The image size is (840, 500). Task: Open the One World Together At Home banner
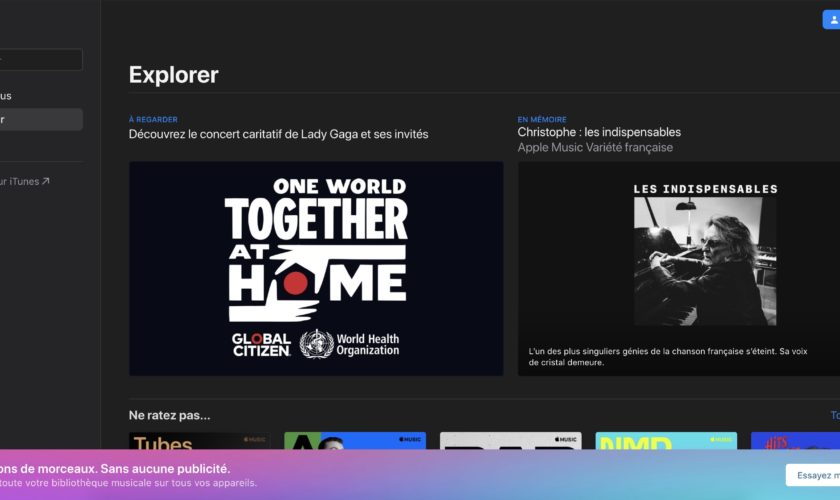316,268
